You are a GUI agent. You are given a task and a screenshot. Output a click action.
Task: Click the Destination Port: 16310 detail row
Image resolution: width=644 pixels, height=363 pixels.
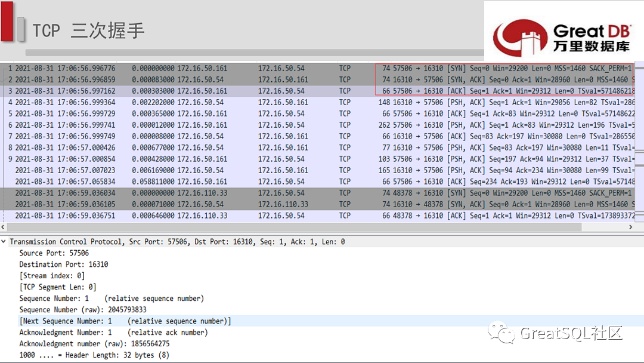tap(64, 264)
